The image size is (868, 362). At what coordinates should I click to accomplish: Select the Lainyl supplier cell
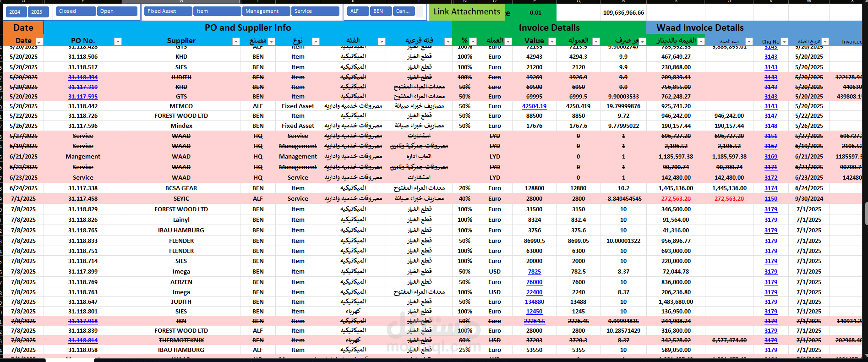(181, 219)
